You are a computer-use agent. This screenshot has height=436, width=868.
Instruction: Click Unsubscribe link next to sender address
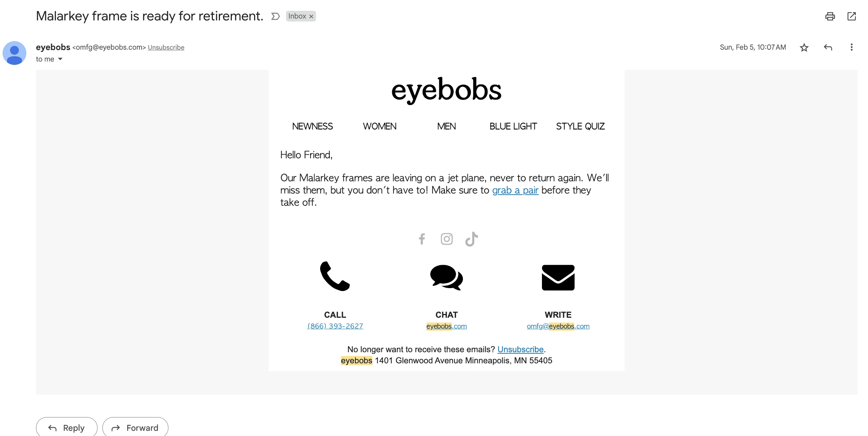[166, 47]
